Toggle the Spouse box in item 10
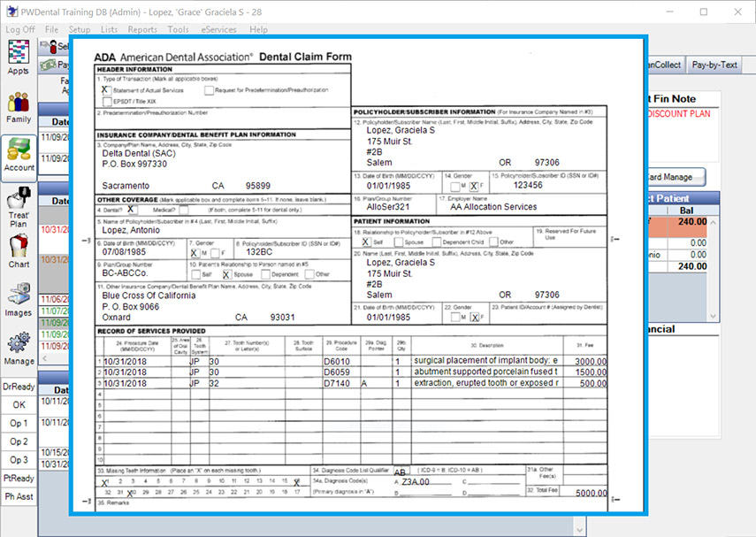The image size is (756, 537). [x=226, y=274]
